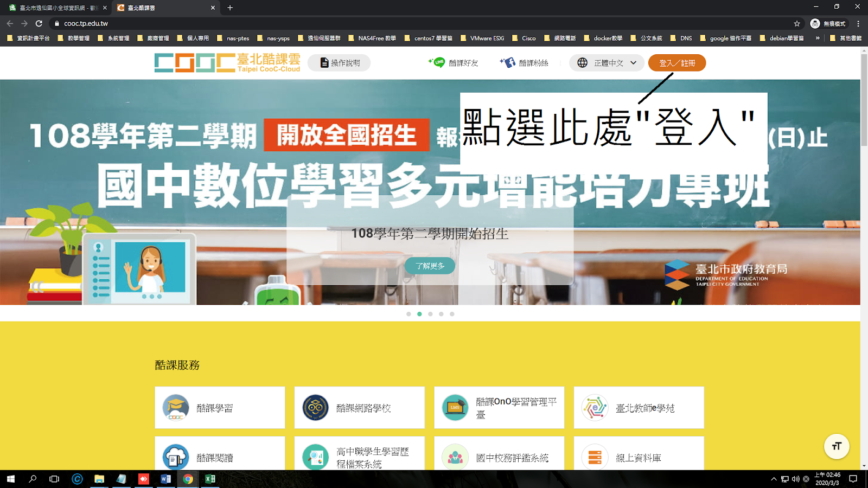Click the volume speaker tray icon
This screenshot has width=868, height=488.
795,479
